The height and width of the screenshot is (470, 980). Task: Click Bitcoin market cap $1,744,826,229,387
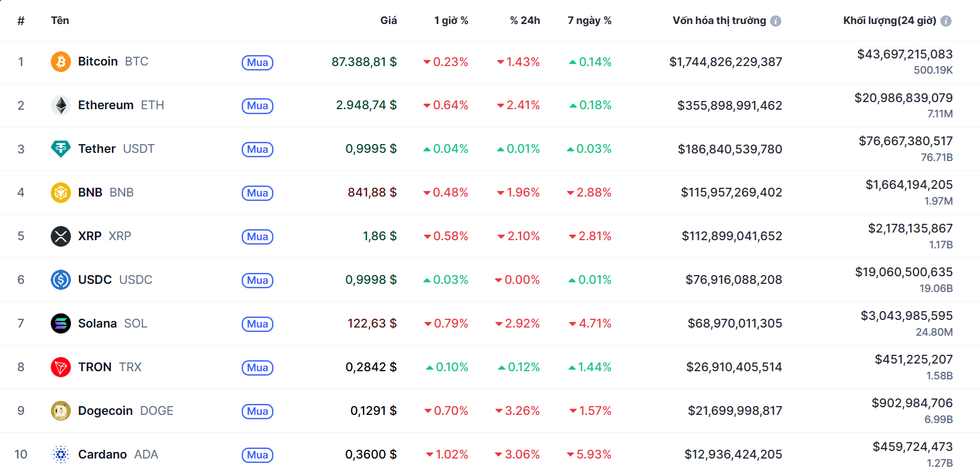click(x=726, y=62)
